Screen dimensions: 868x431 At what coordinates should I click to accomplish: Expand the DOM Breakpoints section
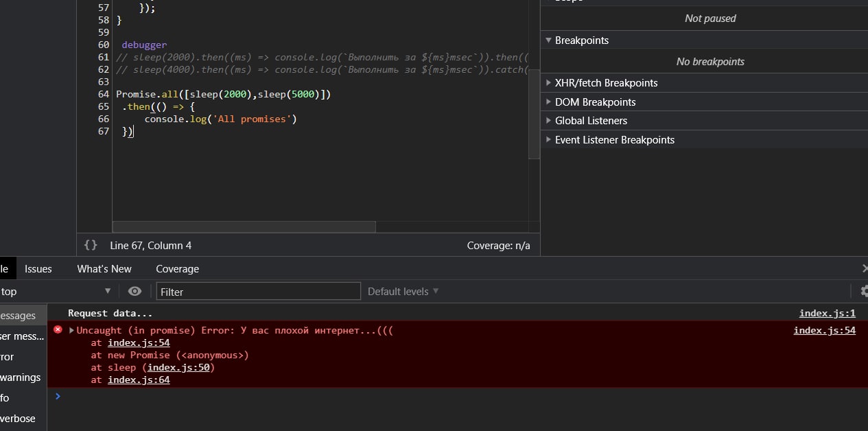[x=548, y=102]
